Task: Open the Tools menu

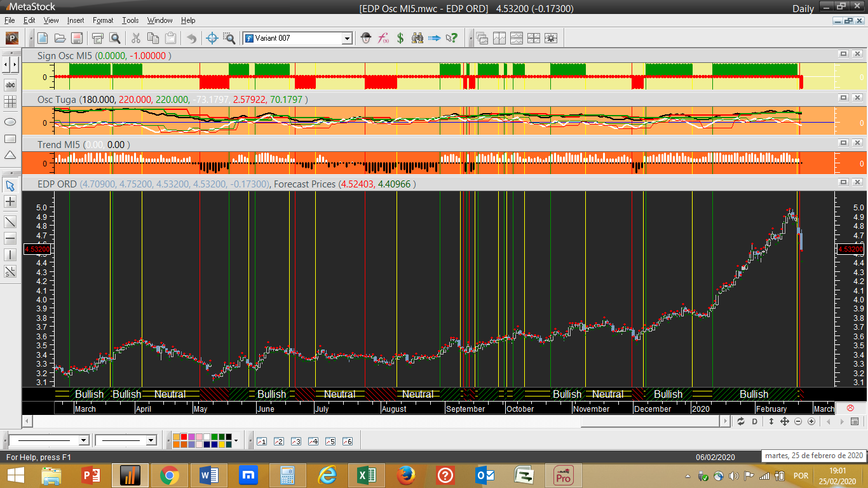Action: [x=130, y=20]
